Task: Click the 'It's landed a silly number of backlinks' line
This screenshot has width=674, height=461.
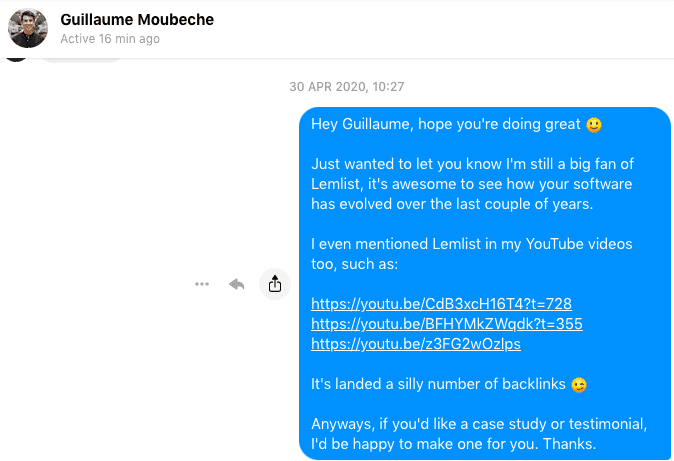Action: (x=449, y=384)
